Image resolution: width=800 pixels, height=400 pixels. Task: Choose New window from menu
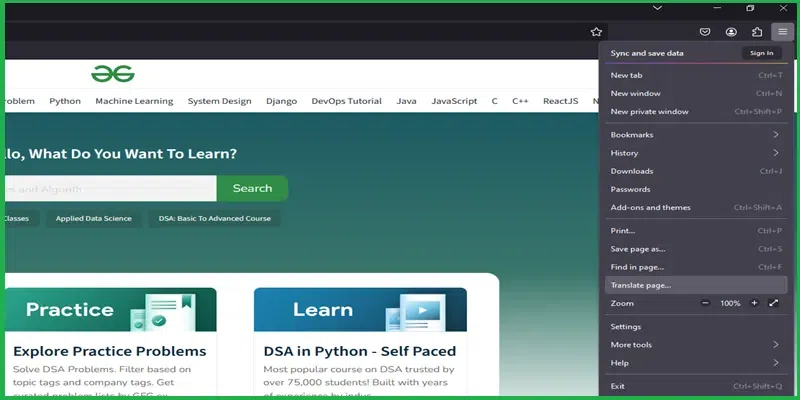click(696, 93)
